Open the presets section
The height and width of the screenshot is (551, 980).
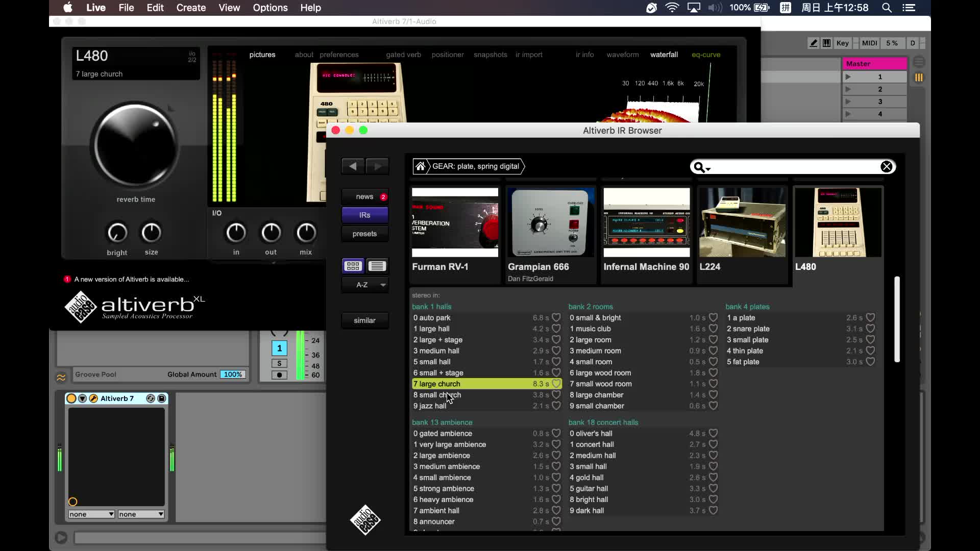pos(365,234)
